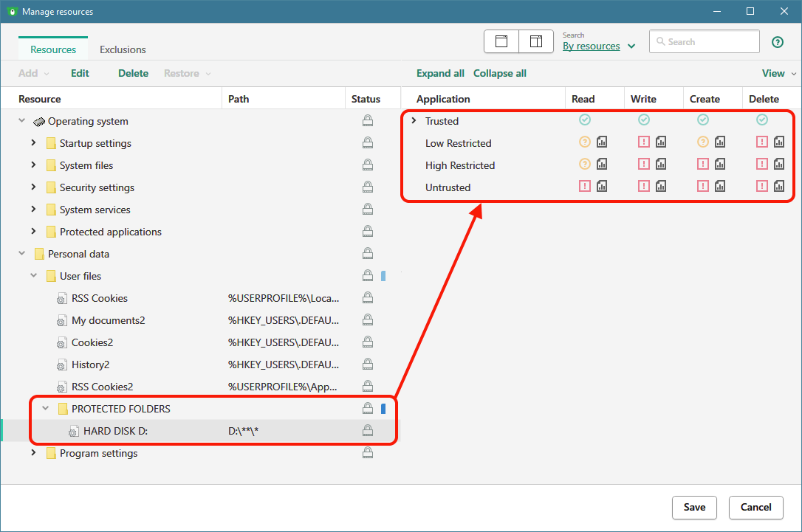Click the Low Restricted Read prompt icon
The width and height of the screenshot is (802, 532).
pos(585,142)
